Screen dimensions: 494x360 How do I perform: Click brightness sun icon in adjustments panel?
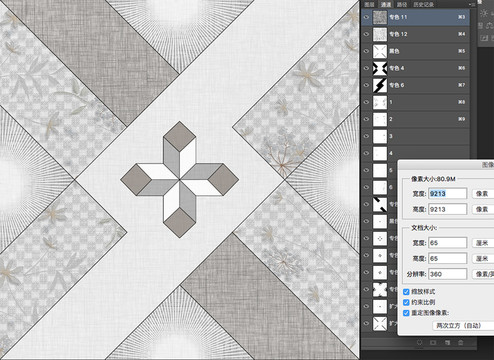coord(484,13)
